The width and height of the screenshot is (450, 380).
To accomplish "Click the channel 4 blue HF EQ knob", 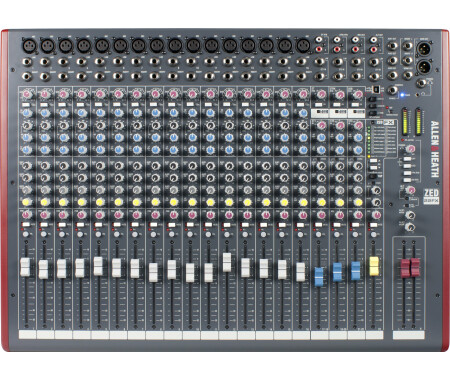I will (x=82, y=113).
